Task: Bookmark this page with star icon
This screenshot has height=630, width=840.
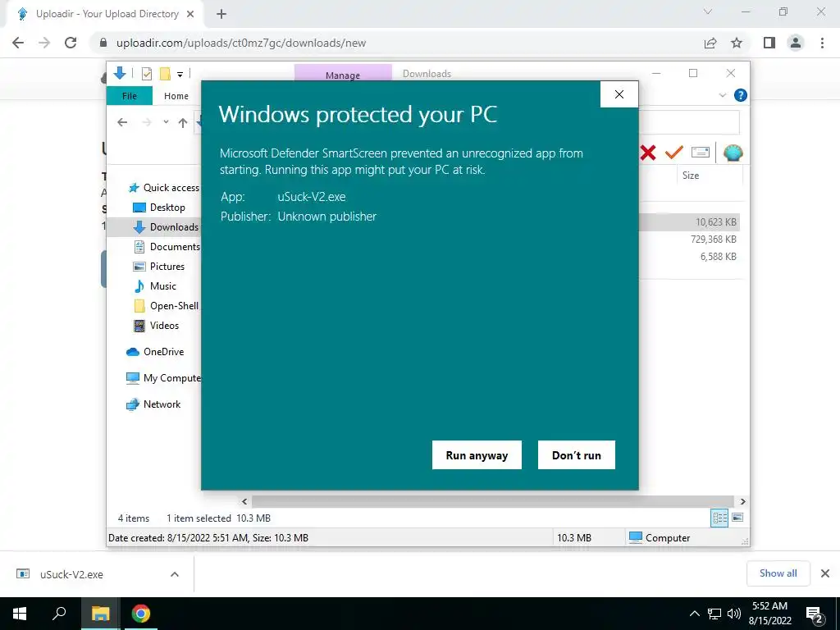Action: pos(737,43)
